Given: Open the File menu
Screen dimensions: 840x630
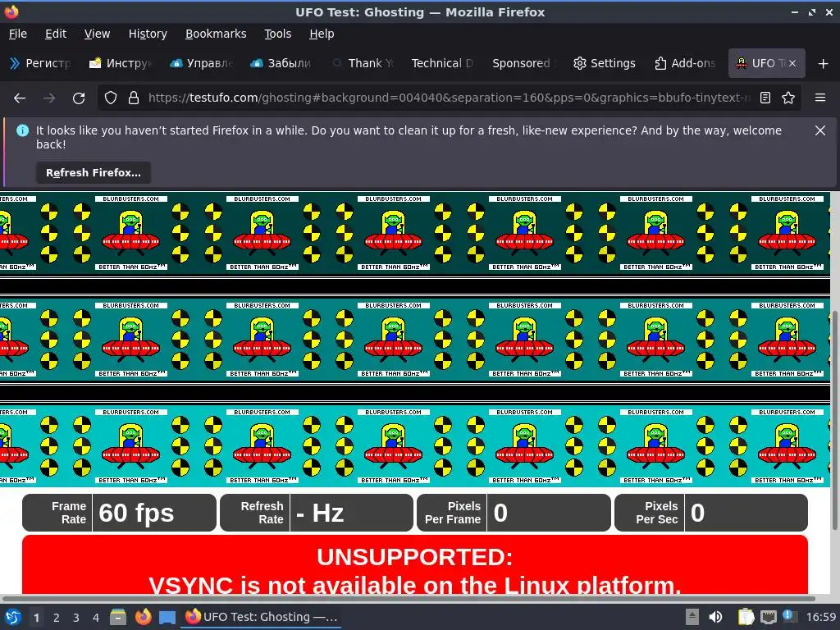Looking at the screenshot, I should tap(18, 34).
